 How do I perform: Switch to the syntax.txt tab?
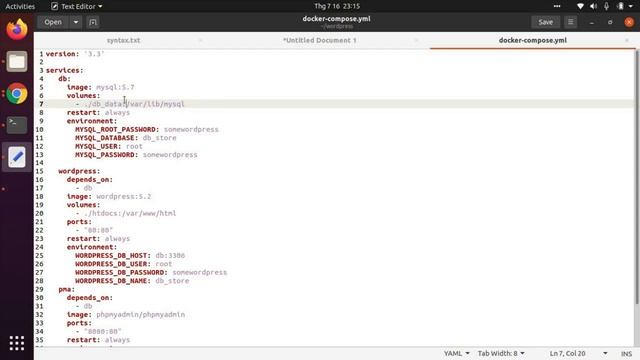pyautogui.click(x=123, y=40)
